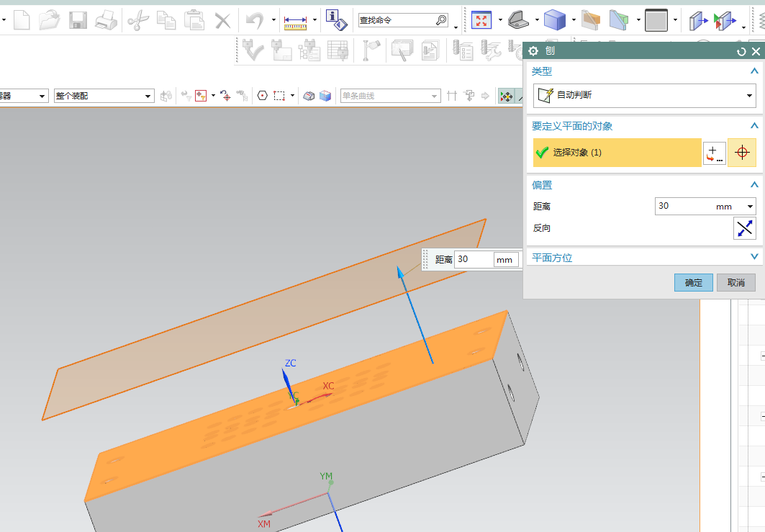The height and width of the screenshot is (532, 765).
Task: Collapse the 偏置 section
Action: pyautogui.click(x=754, y=184)
